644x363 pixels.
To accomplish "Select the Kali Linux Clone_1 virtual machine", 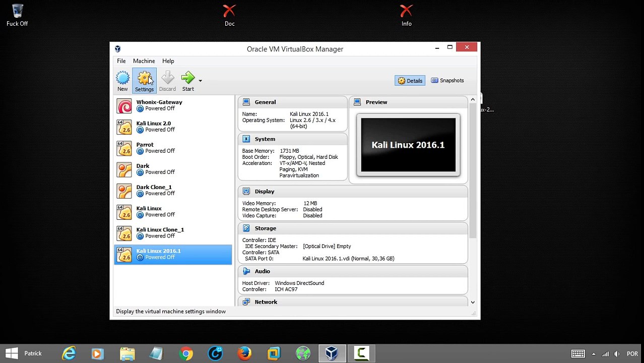I will (x=173, y=233).
